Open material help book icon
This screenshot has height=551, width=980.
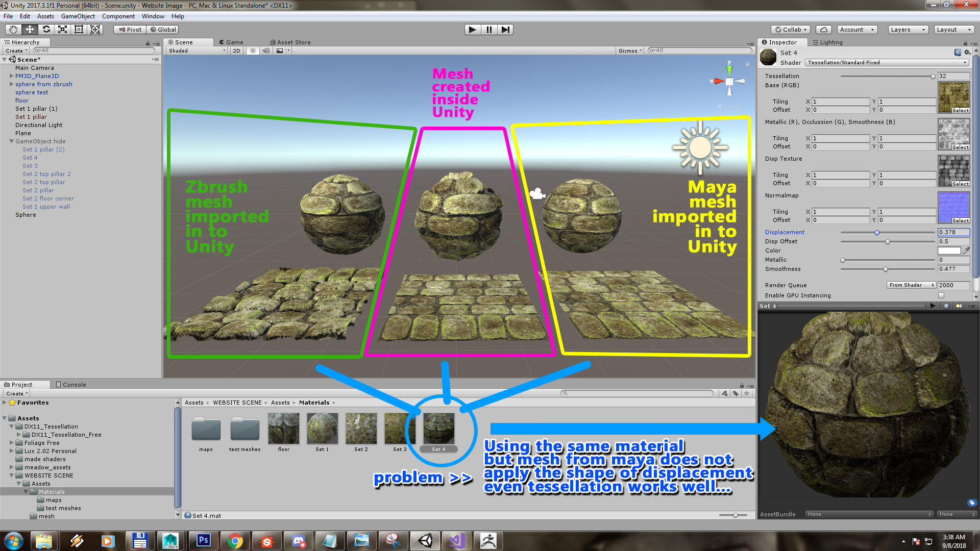(x=958, y=53)
